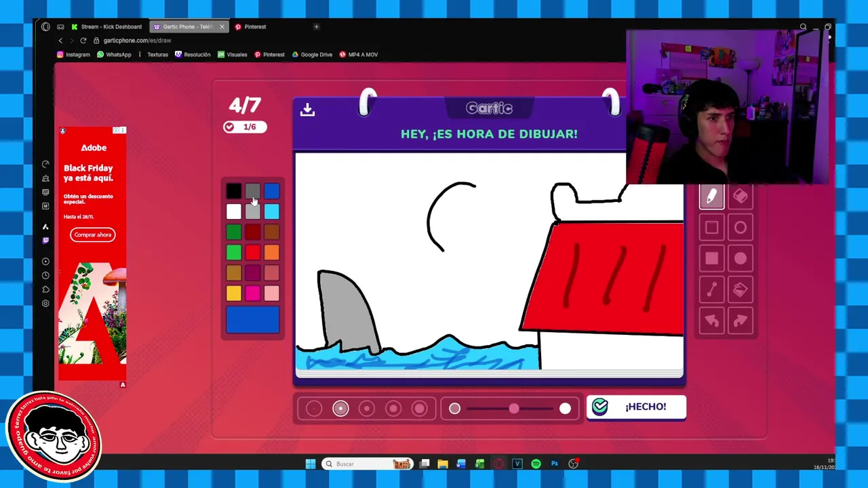
Task: Pick the magenta pink color swatch
Action: [x=252, y=293]
